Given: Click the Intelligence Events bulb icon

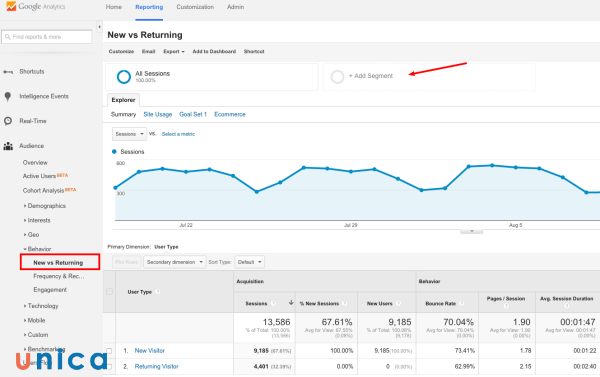Looking at the screenshot, I should (8, 96).
